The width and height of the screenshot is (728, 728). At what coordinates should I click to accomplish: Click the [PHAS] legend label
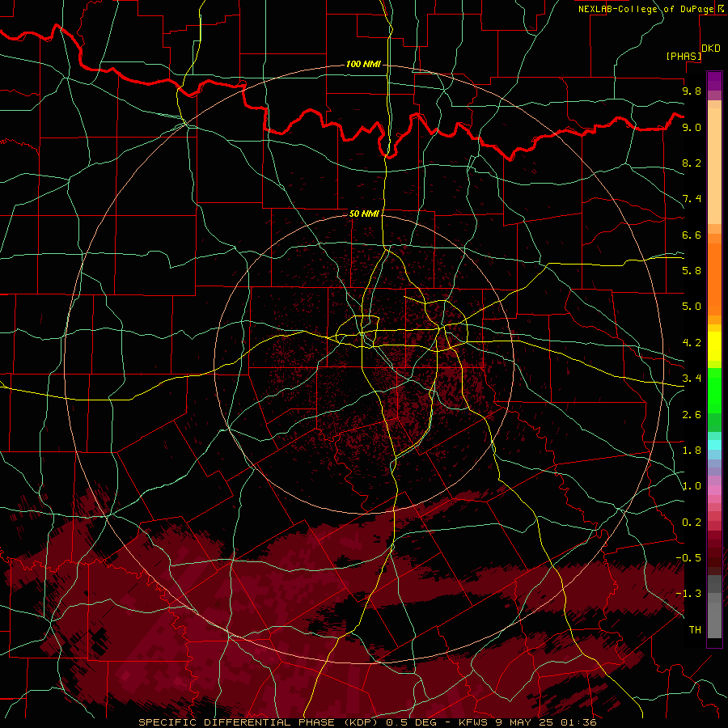(684, 56)
